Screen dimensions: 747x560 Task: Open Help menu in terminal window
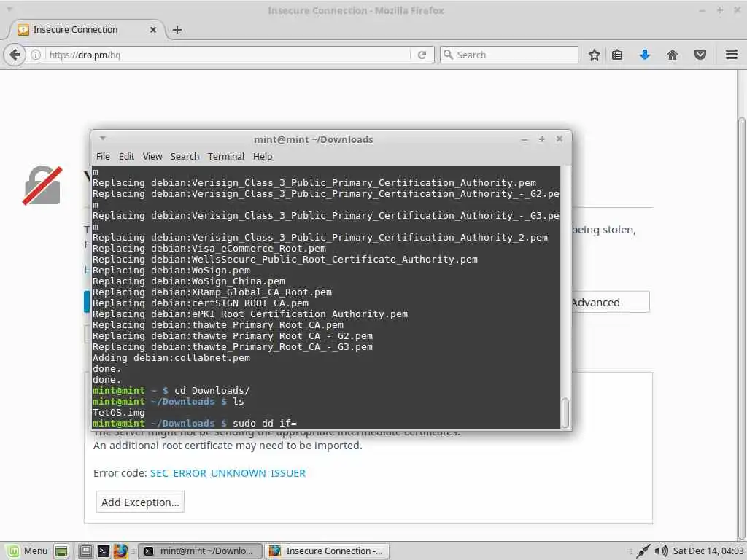pos(263,156)
